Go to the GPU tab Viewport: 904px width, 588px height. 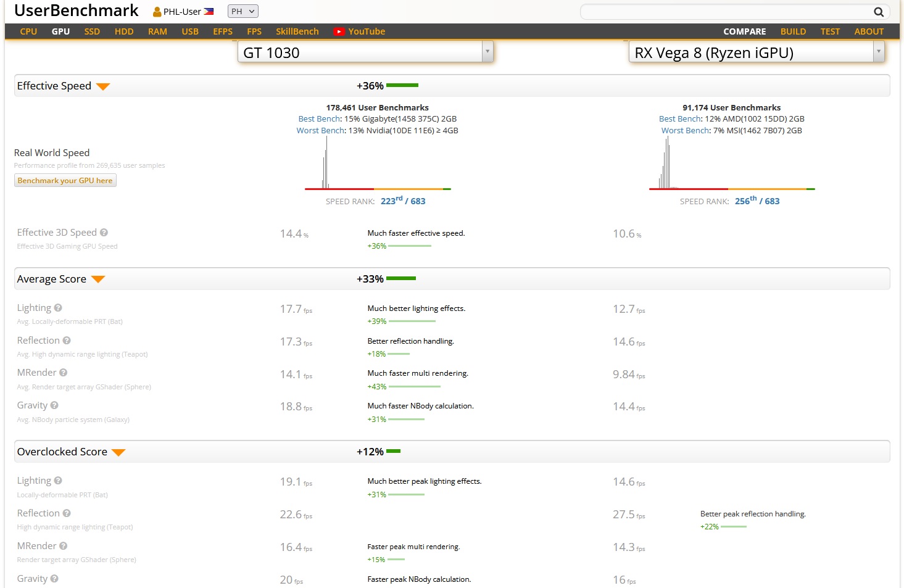tap(60, 31)
